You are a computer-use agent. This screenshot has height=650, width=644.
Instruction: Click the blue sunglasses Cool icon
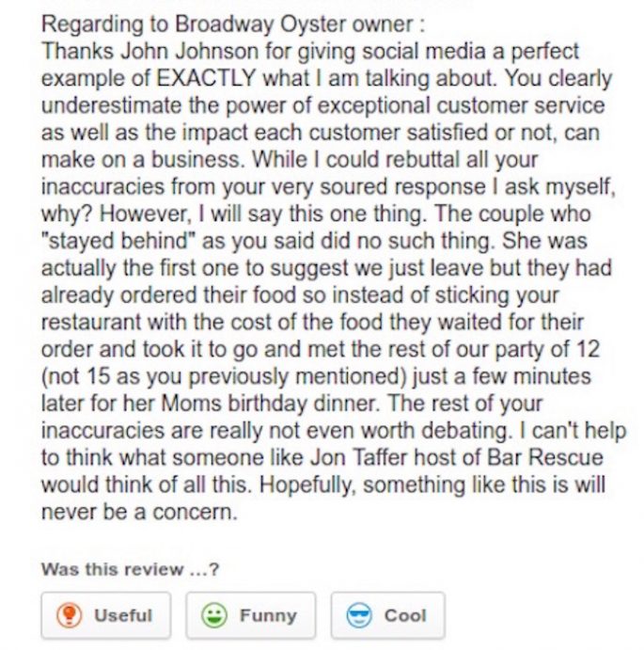359,615
